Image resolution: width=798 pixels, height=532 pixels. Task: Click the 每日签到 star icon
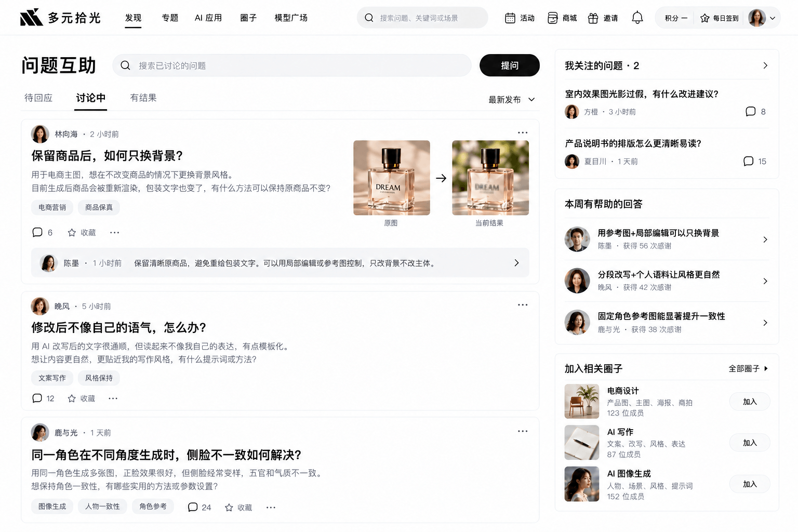pos(704,18)
